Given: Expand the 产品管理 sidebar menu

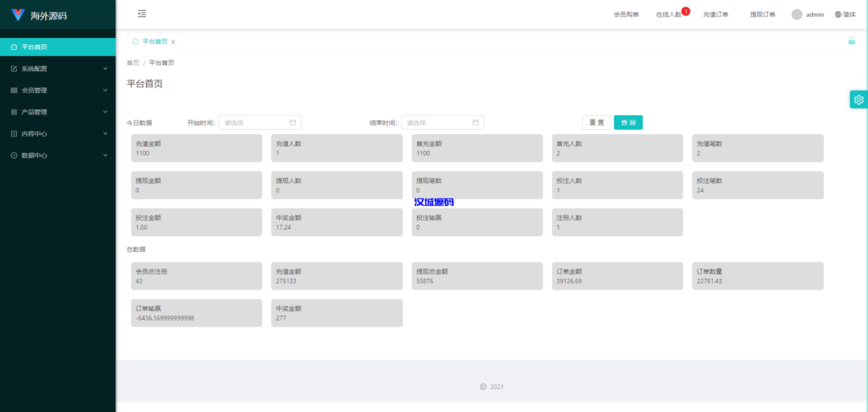Looking at the screenshot, I should pyautogui.click(x=58, y=112).
